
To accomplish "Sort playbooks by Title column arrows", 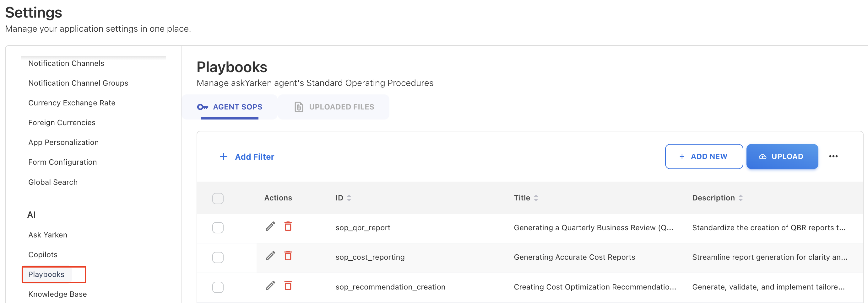I will [535, 198].
